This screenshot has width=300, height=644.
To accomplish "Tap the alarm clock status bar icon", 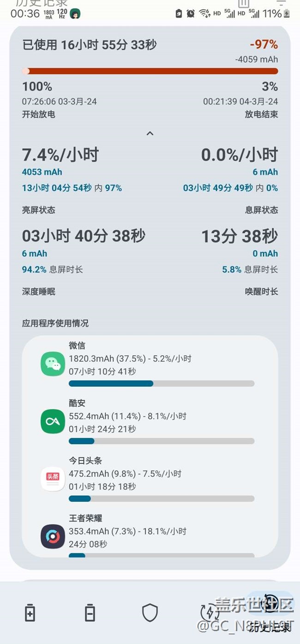I will click(191, 14).
